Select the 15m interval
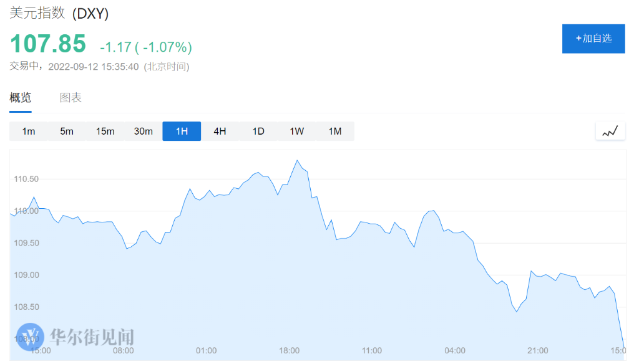 tap(105, 131)
